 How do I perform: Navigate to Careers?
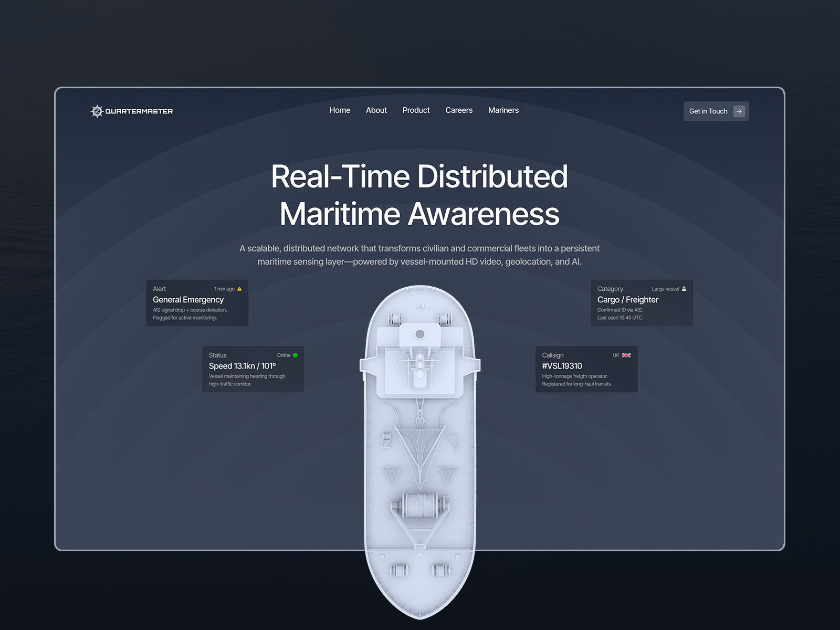[459, 110]
